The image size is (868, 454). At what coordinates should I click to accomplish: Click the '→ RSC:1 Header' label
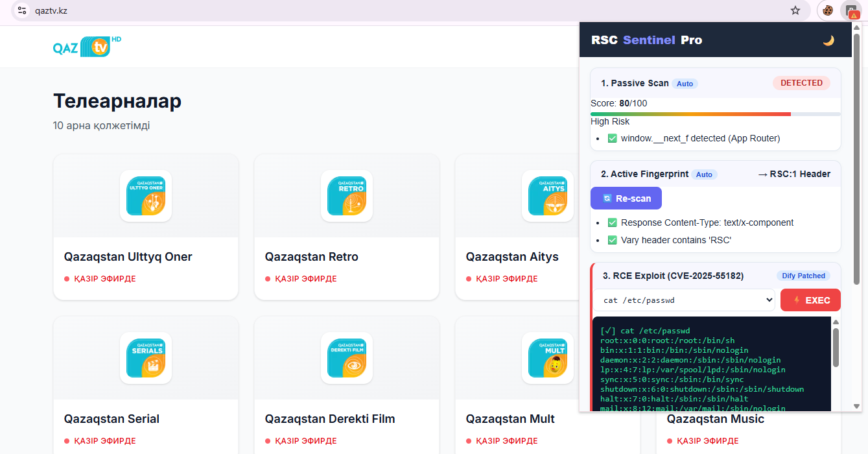[794, 174]
